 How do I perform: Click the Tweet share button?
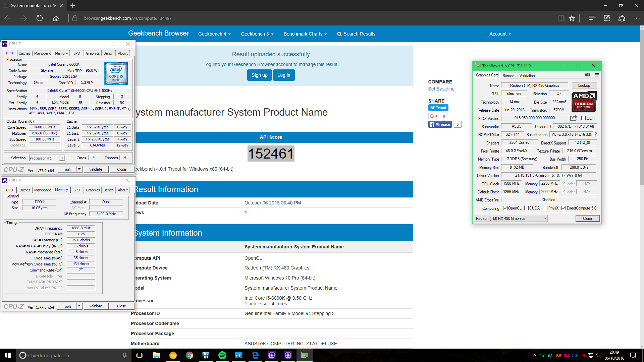(438, 108)
